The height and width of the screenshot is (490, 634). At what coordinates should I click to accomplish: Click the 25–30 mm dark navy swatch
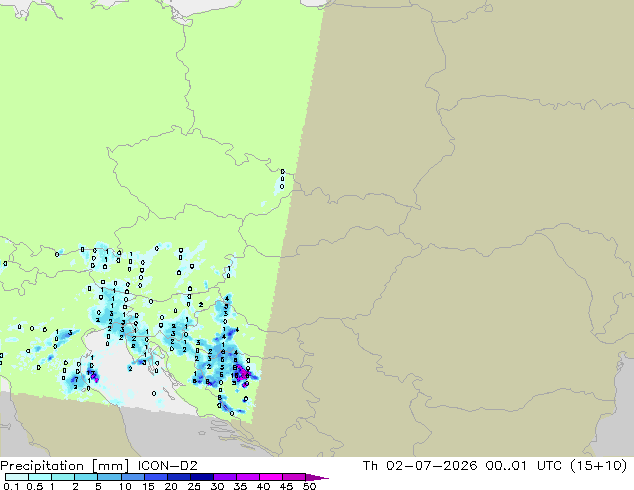pyautogui.click(x=202, y=477)
